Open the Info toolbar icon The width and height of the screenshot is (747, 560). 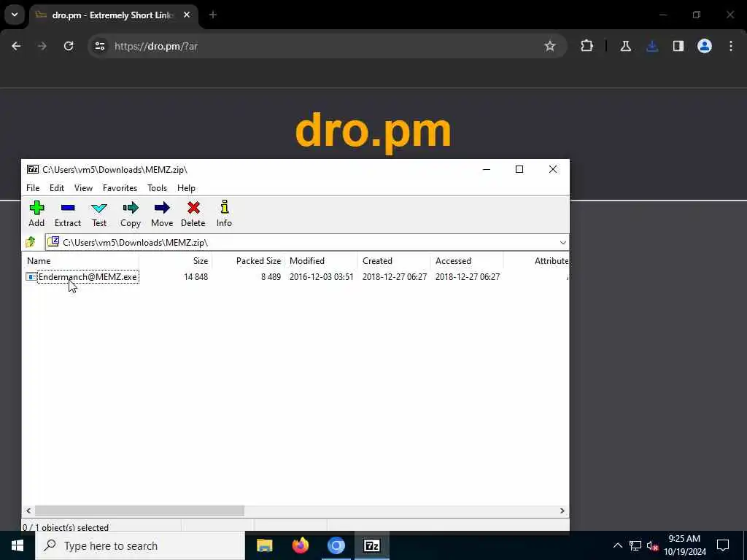[224, 214]
